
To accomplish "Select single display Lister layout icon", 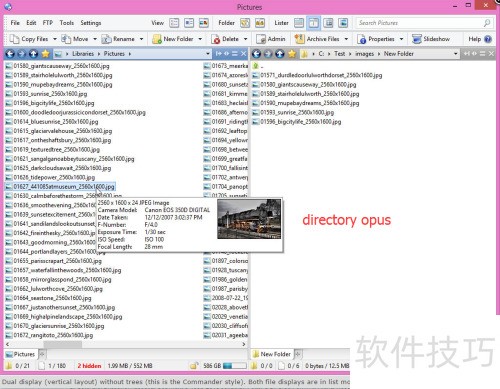I will (299, 23).
